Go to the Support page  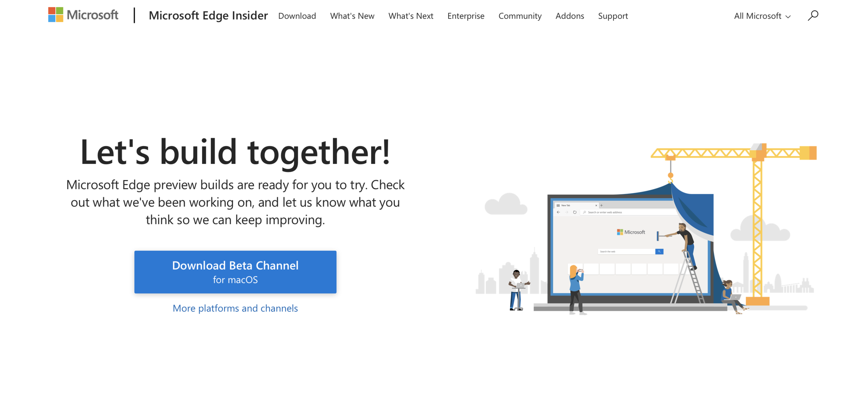coord(613,16)
